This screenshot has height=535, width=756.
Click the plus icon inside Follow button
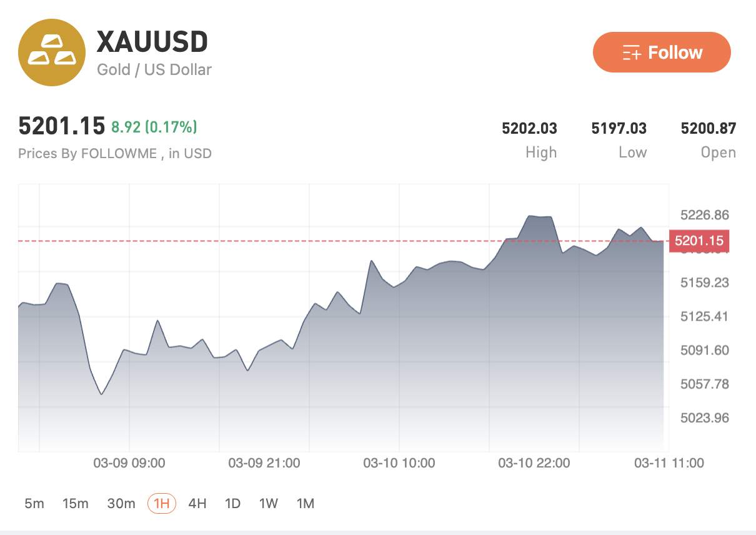(632, 52)
